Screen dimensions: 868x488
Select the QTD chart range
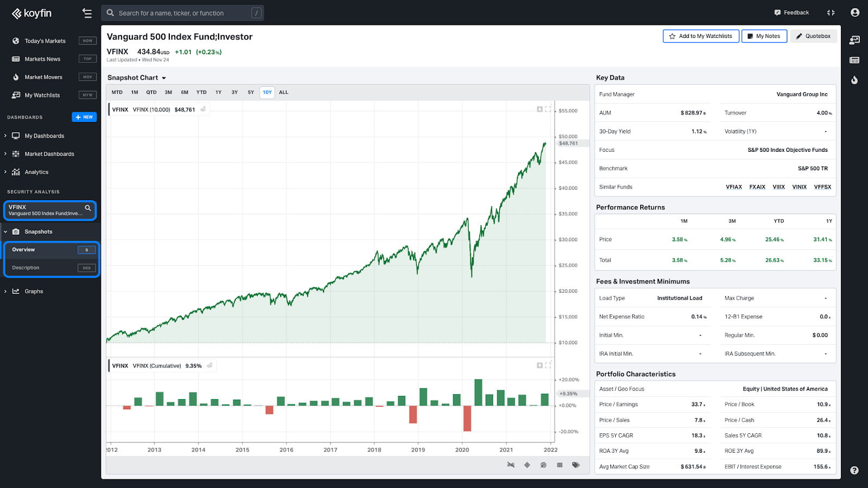151,92
